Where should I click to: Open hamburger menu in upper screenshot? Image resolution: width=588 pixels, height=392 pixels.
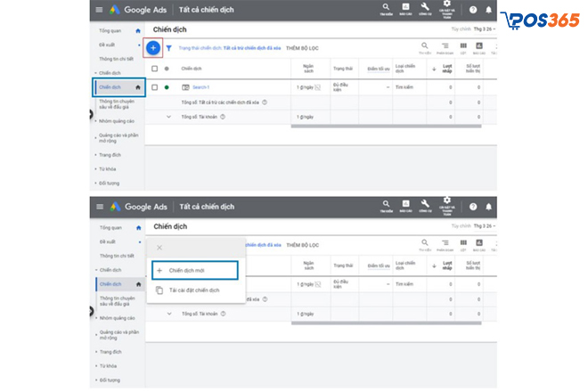pos(99,10)
